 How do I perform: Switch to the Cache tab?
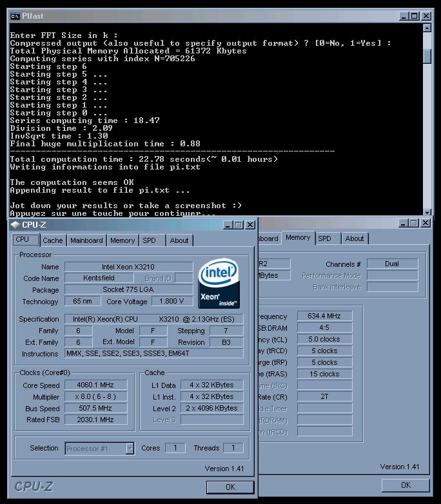point(53,240)
